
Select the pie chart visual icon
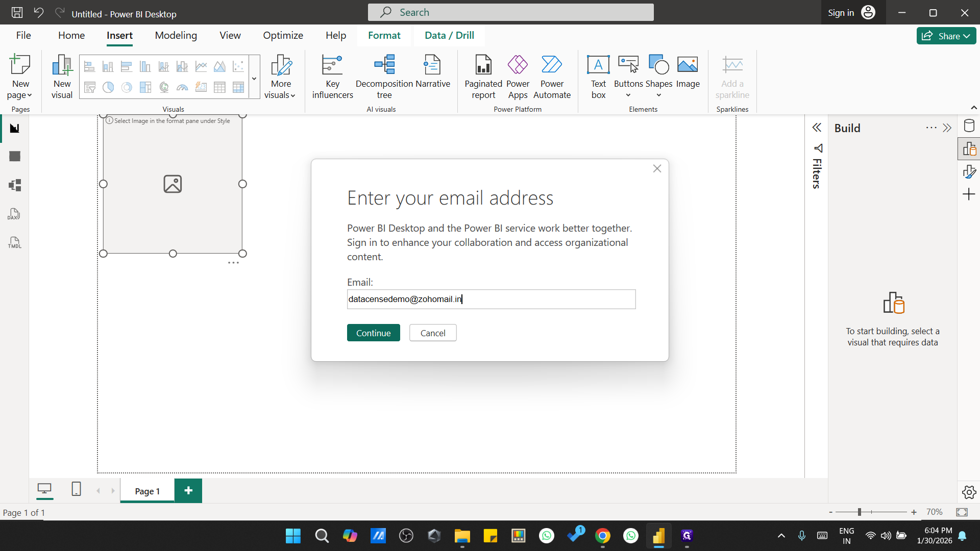click(108, 87)
